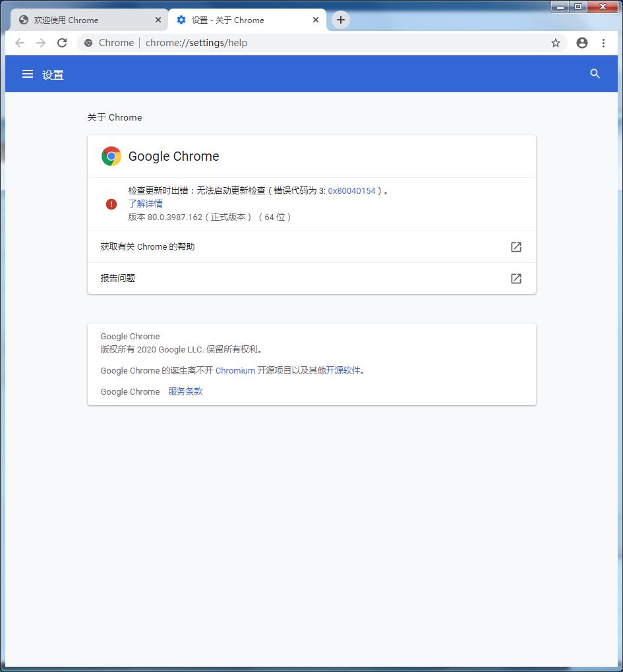Click the 关于 Chrome heading

click(115, 117)
